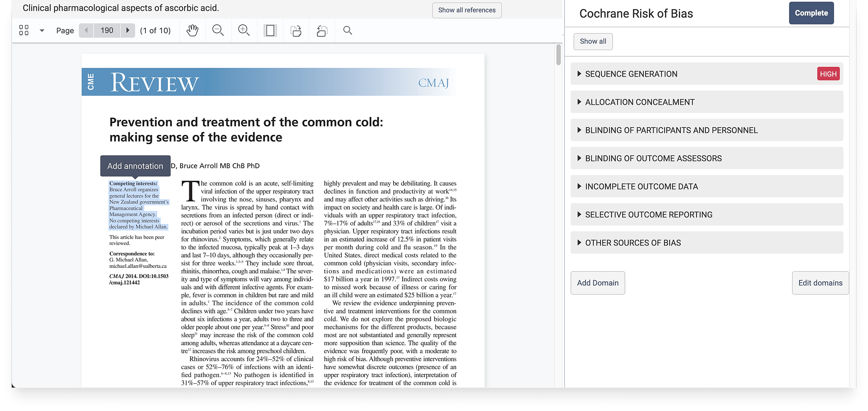The height and width of the screenshot is (411, 868).
Task: Expand Blinding of Outcome Assessors section
Action: tap(653, 158)
